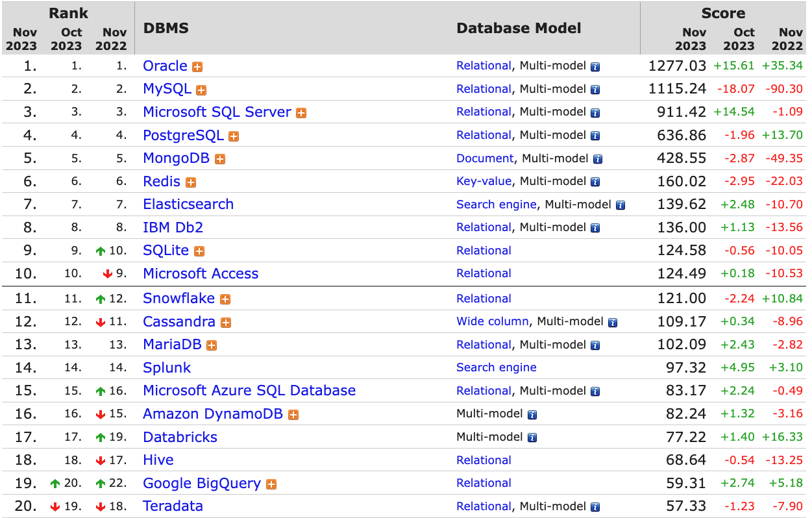Viewport: 812px width, 518px height.
Task: Click the info icon in the IBM Db2 row
Action: click(x=595, y=228)
